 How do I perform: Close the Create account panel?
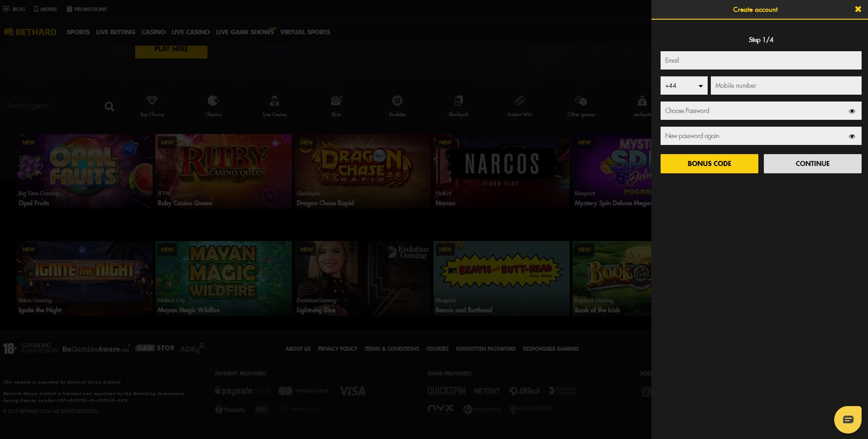(858, 9)
